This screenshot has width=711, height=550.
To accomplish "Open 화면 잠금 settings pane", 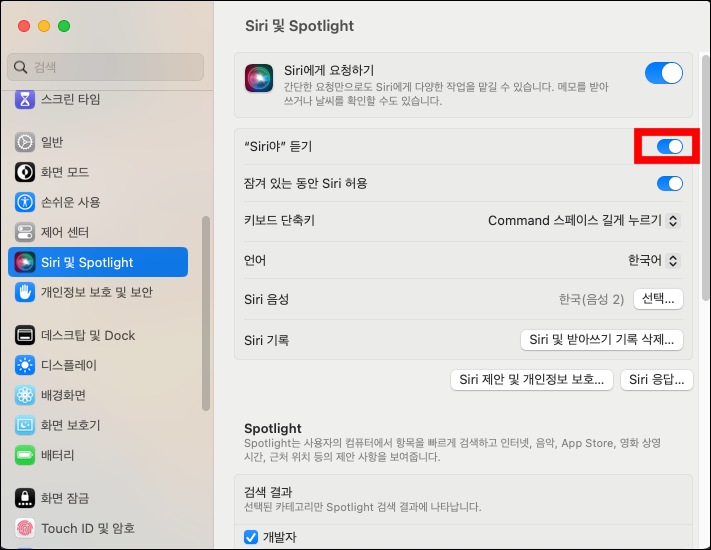I will [x=98, y=498].
